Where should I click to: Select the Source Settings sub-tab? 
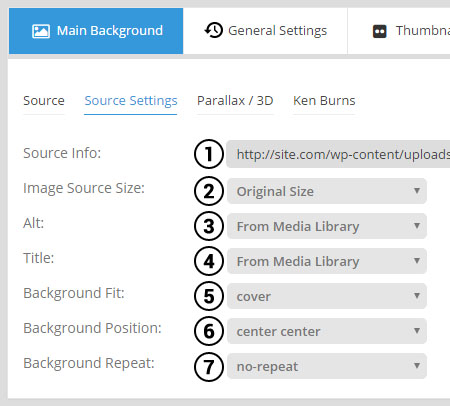(131, 101)
